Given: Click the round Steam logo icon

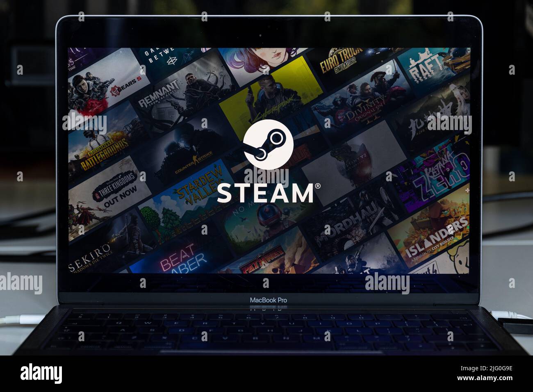Looking at the screenshot, I should (268, 145).
